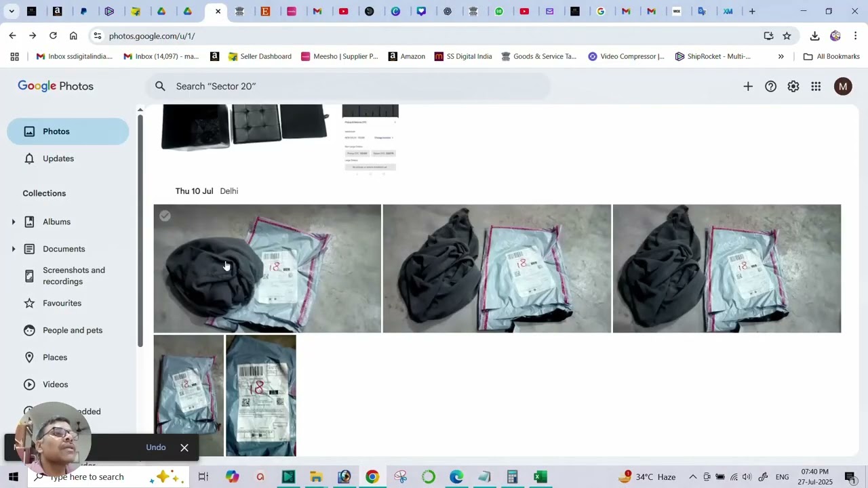Click the browser address bar

click(x=431, y=36)
